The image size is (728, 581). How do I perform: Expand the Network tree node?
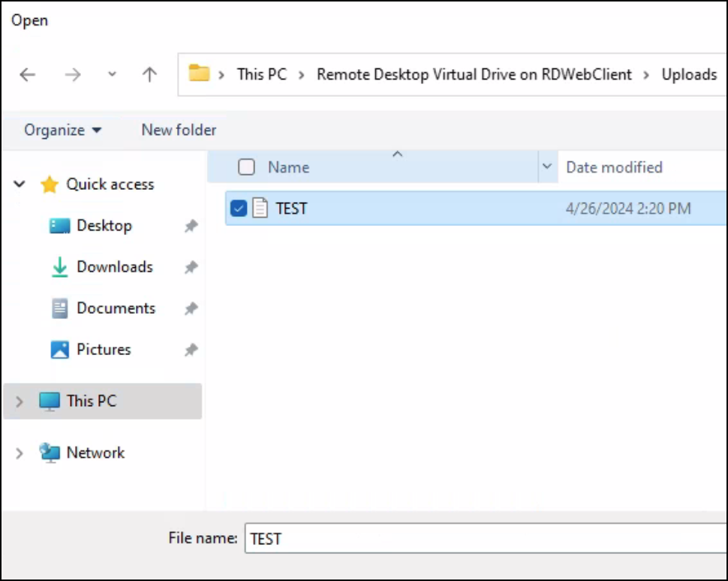pyautogui.click(x=20, y=453)
